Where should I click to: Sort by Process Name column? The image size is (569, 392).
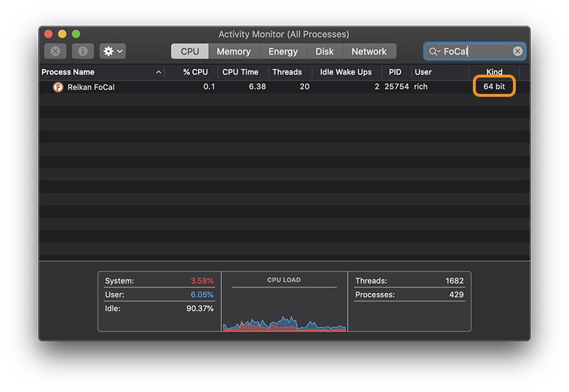point(68,72)
